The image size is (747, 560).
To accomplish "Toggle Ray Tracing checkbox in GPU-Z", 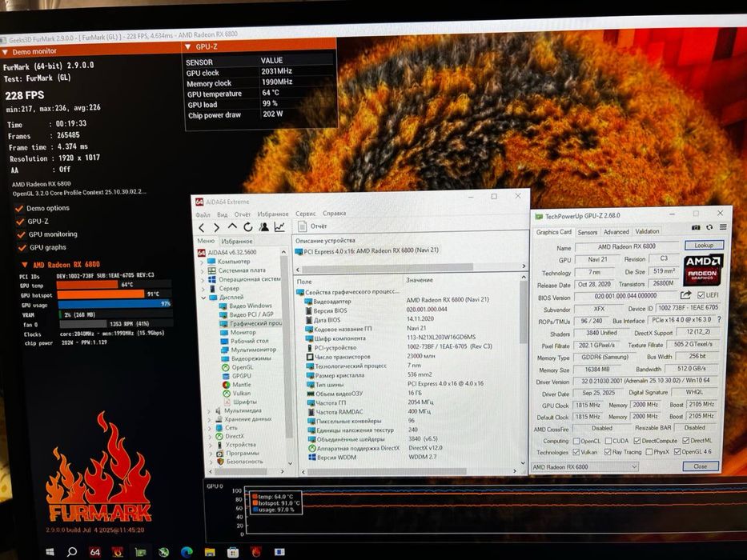I will click(x=608, y=452).
